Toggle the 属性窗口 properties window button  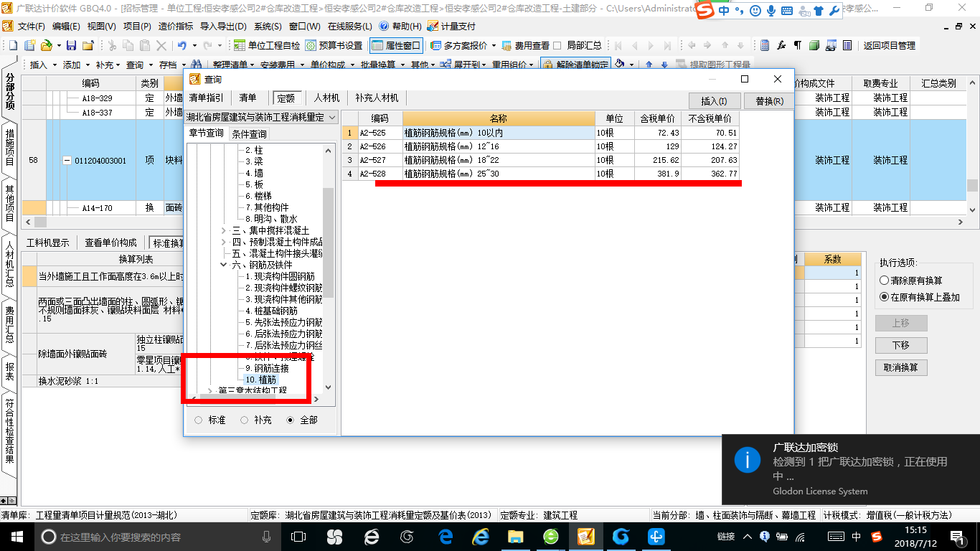pyautogui.click(x=396, y=45)
